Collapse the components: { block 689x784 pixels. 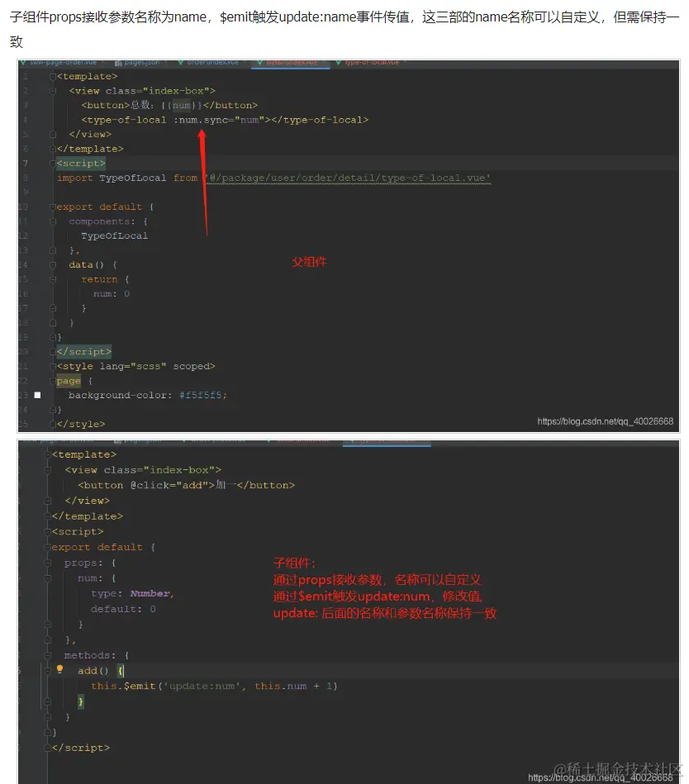pos(53,221)
